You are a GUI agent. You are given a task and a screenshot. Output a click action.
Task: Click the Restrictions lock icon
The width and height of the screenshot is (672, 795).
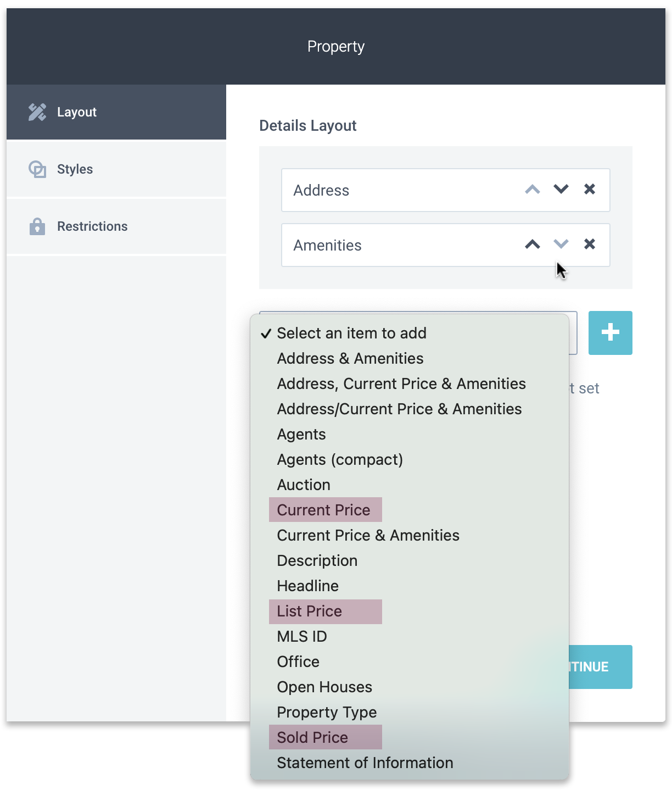point(37,226)
